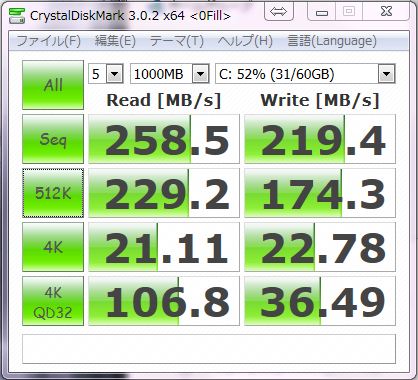Open the 言語(Language) menu
Viewport: 418px width, 380px height.
click(x=332, y=41)
